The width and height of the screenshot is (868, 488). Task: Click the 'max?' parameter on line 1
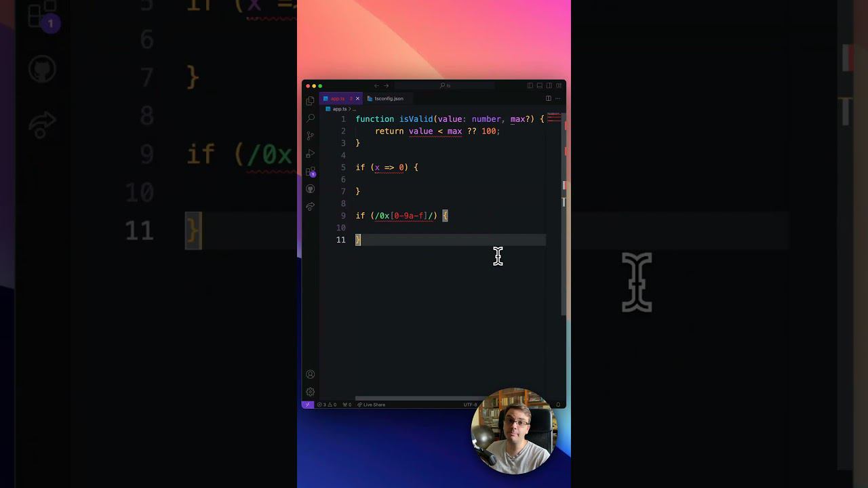coord(520,119)
